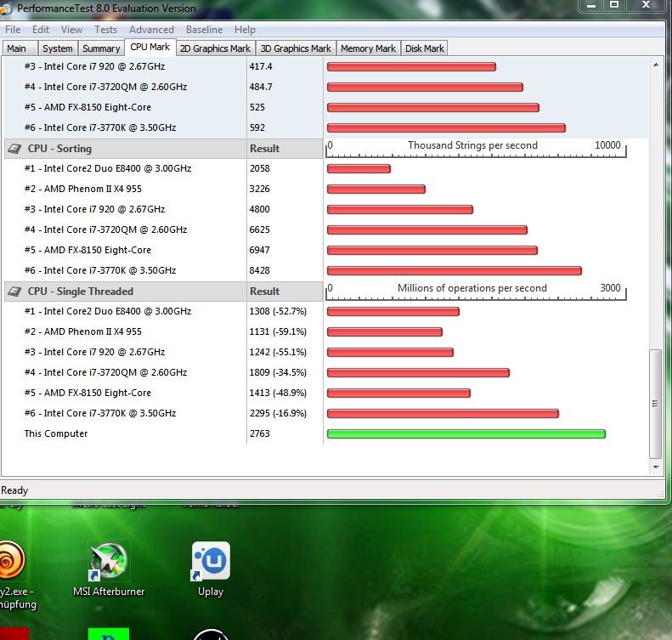This screenshot has height=640, width=672.
Task: Click the red bar for i7-3770K Single Threaded
Action: click(x=443, y=413)
